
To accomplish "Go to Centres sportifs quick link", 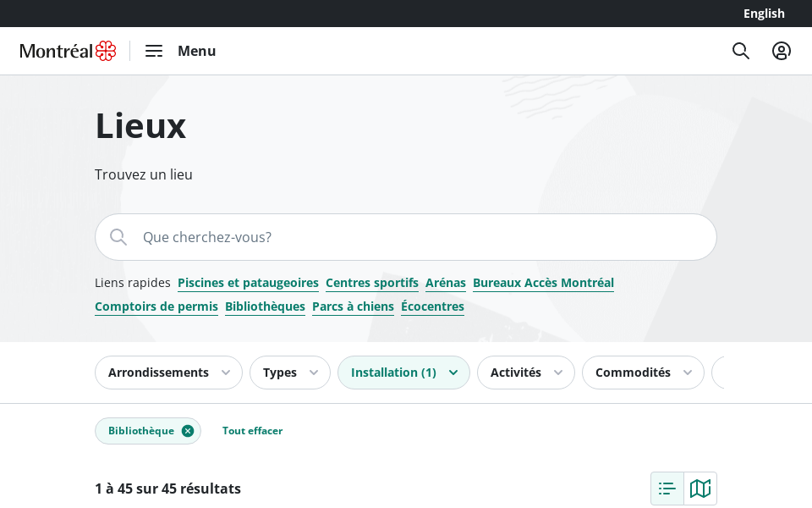I will click(x=372, y=283).
